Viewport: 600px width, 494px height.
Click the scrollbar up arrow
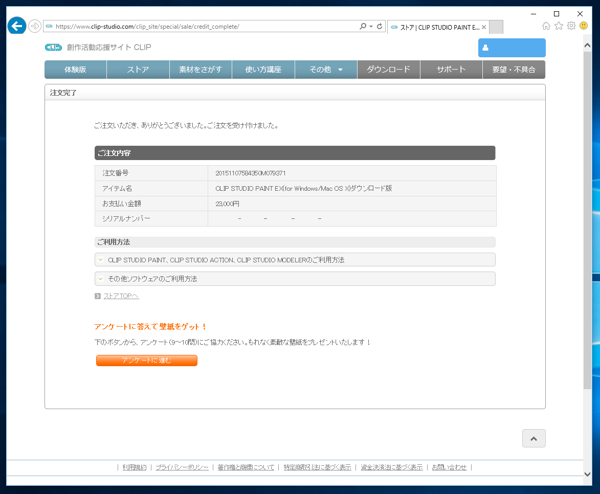point(587,45)
